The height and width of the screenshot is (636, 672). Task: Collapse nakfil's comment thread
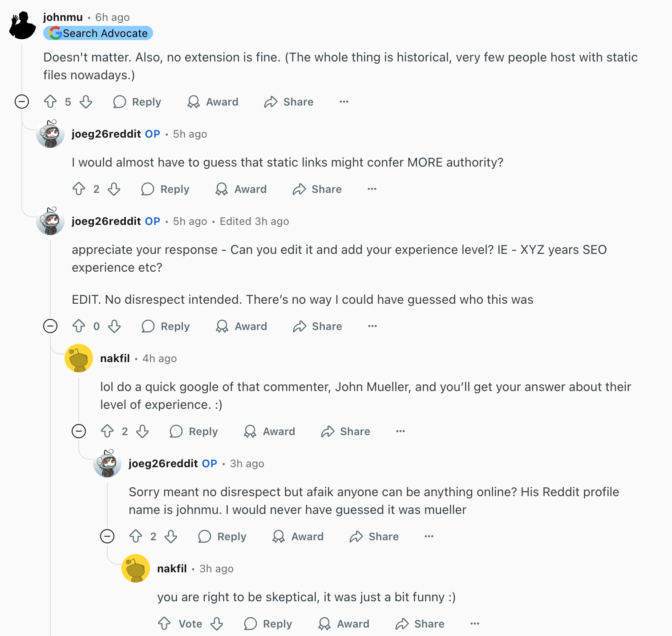[x=79, y=431]
